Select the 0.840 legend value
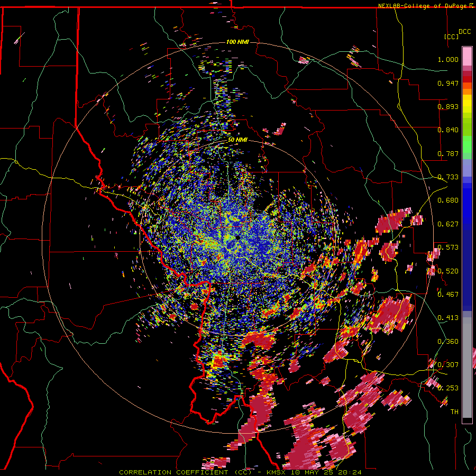The image size is (476, 476). pos(448,130)
